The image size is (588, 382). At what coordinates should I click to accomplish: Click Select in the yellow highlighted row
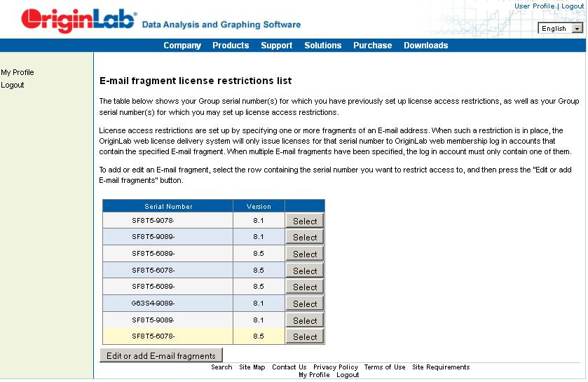305,336
